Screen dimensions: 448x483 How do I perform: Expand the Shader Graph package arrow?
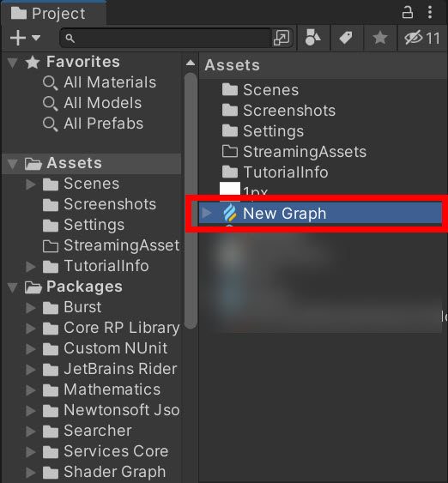coord(30,473)
